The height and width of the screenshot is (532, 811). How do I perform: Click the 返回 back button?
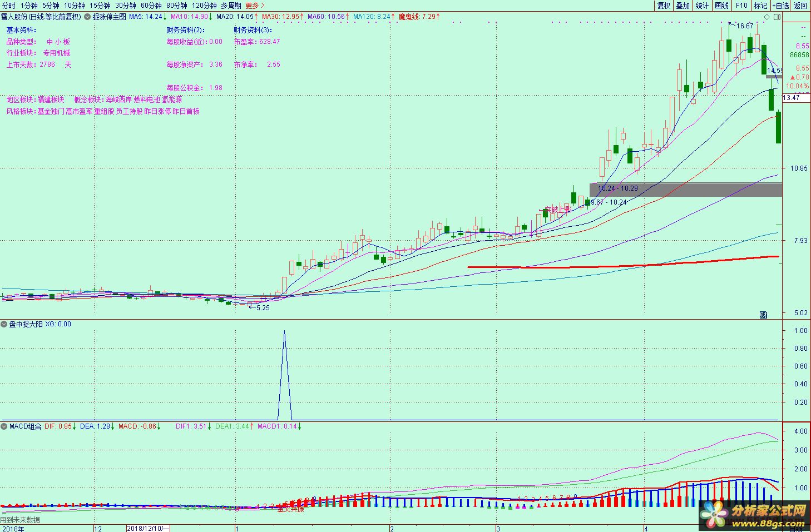[800, 6]
